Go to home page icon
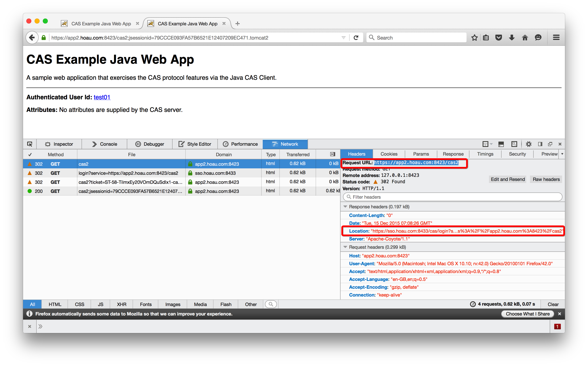 pos(525,38)
